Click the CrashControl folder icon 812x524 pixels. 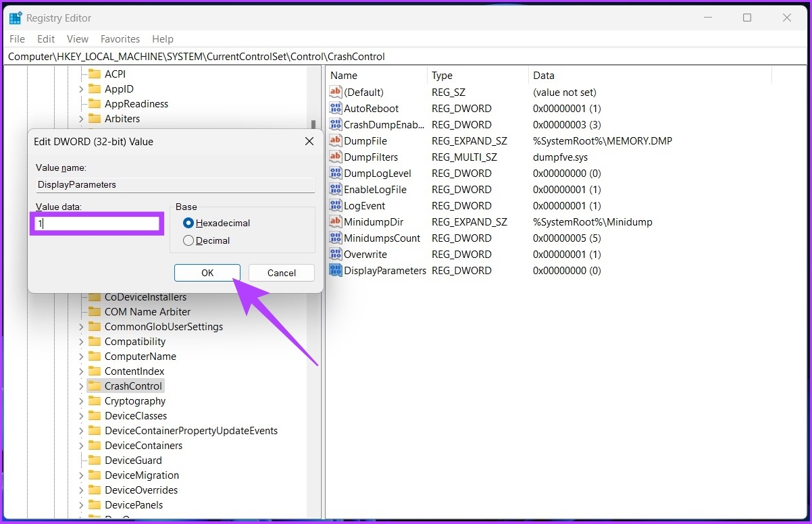[94, 386]
